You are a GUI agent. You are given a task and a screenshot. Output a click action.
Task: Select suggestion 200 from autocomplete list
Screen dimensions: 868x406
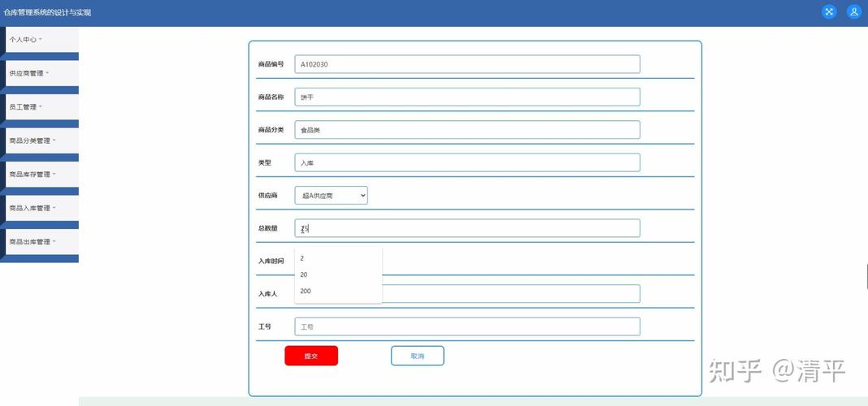pos(338,291)
